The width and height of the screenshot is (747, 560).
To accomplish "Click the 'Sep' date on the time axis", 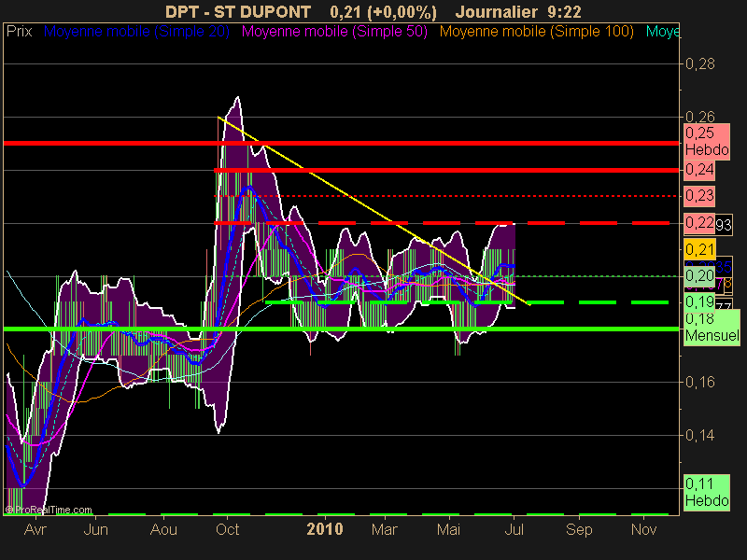I will 579,529.
